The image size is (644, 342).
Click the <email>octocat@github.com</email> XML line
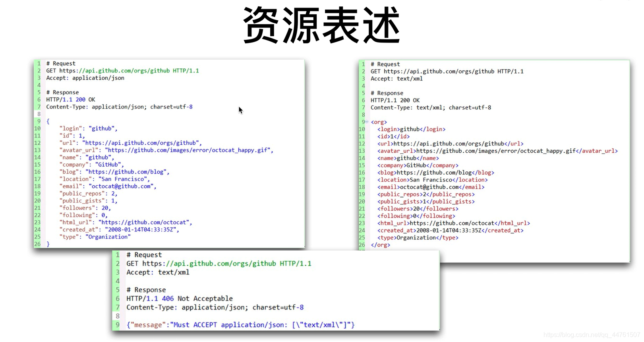pos(431,187)
